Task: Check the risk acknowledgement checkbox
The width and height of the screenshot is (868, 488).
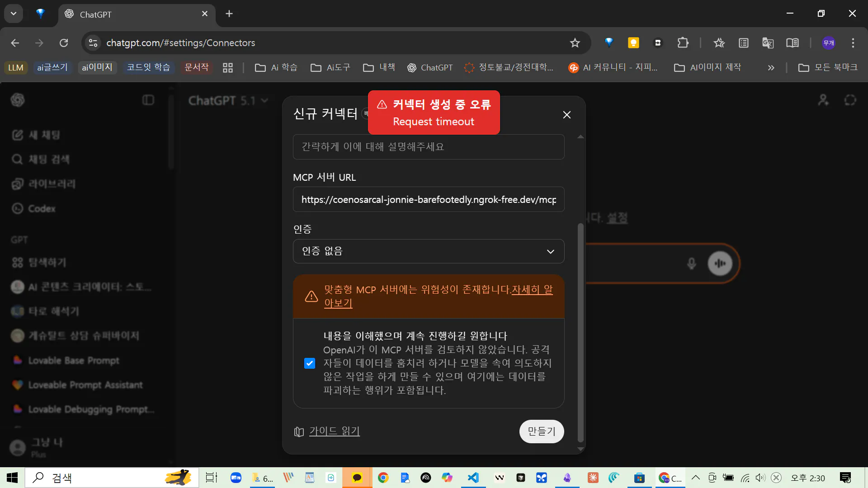Action: [x=310, y=363]
